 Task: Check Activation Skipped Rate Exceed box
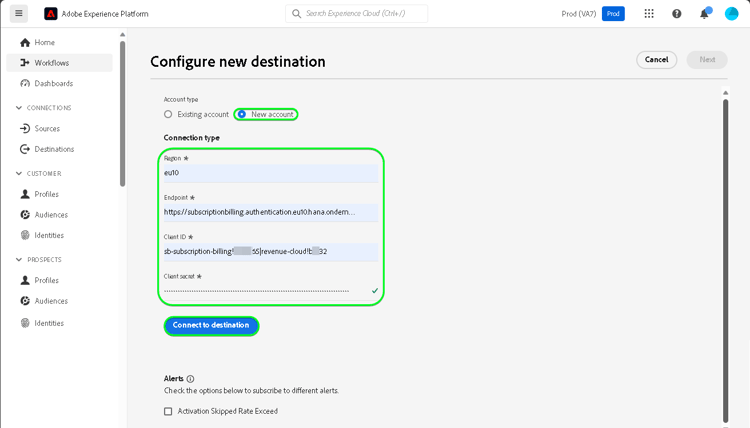click(x=168, y=411)
